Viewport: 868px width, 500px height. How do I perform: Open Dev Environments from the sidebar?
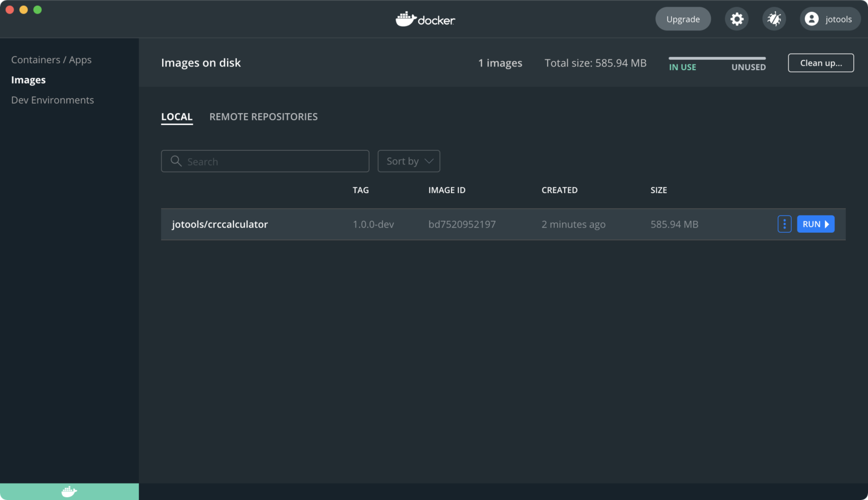52,100
